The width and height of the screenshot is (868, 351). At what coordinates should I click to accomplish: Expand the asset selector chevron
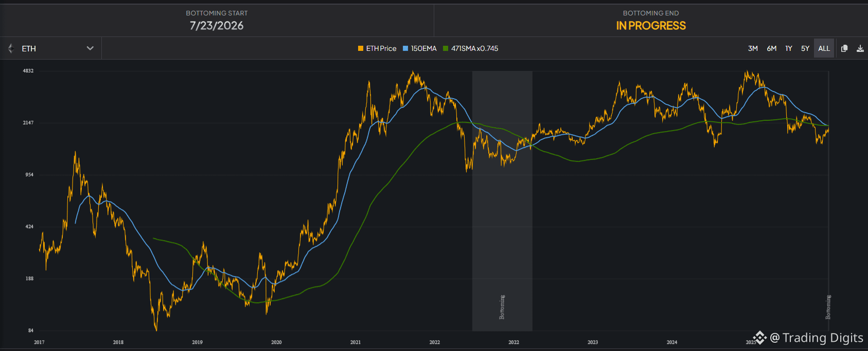pos(90,48)
